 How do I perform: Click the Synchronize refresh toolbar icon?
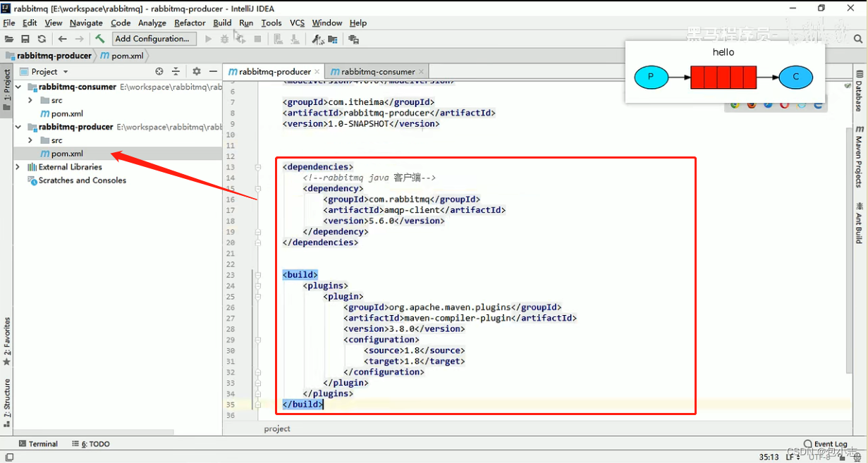pos(42,39)
